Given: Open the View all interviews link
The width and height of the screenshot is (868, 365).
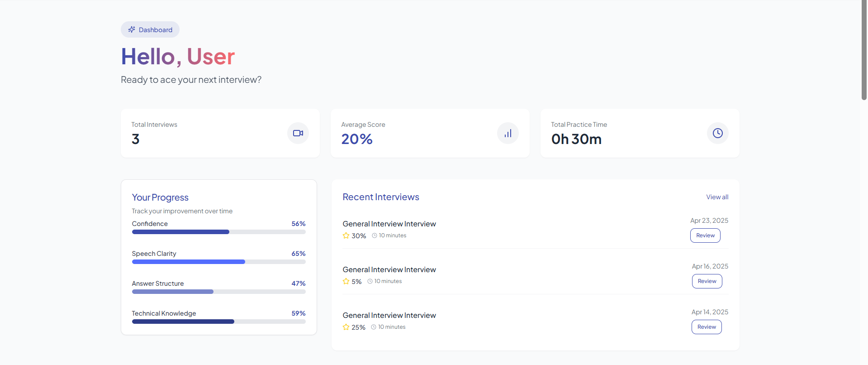Looking at the screenshot, I should coord(717,197).
